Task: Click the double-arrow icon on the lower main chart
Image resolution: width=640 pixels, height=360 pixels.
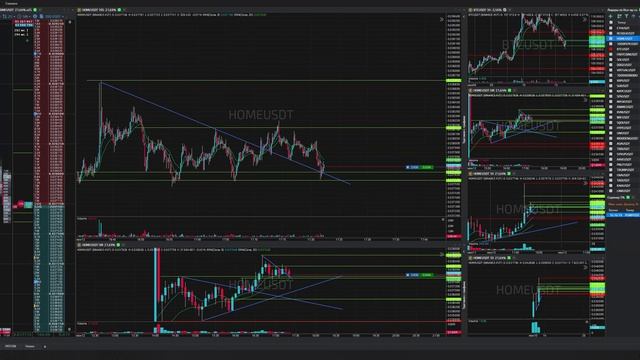Action: click(441, 254)
